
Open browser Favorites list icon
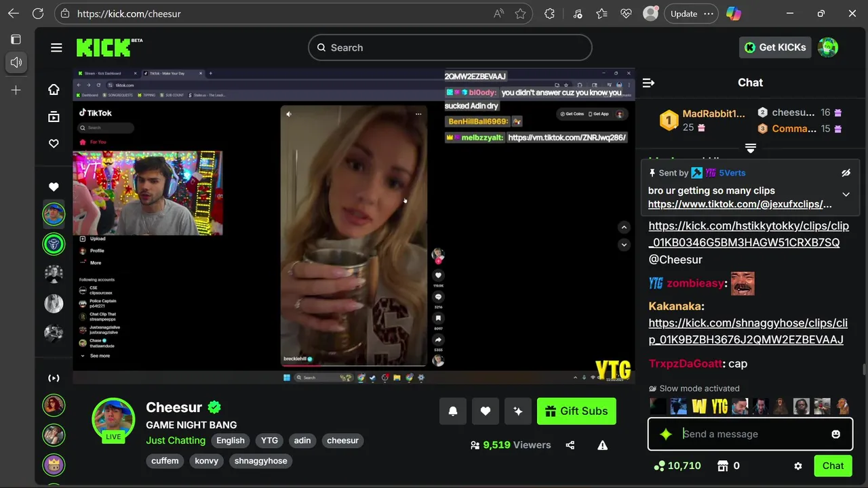click(601, 14)
